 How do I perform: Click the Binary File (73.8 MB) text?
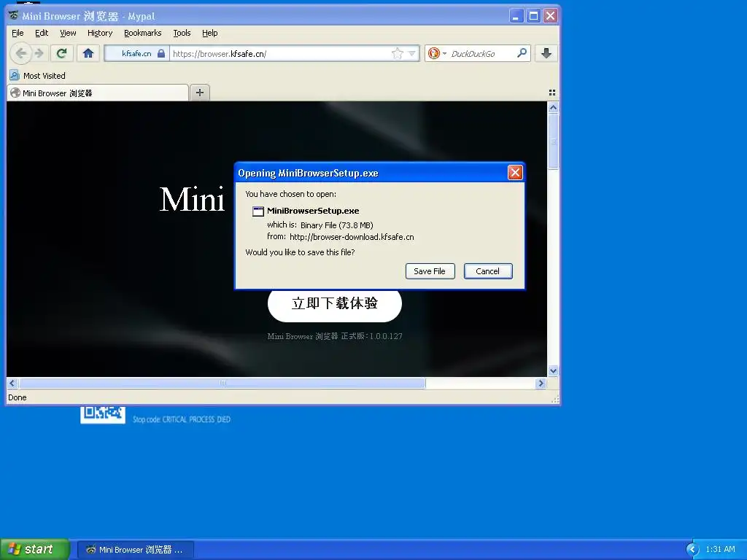coord(336,225)
